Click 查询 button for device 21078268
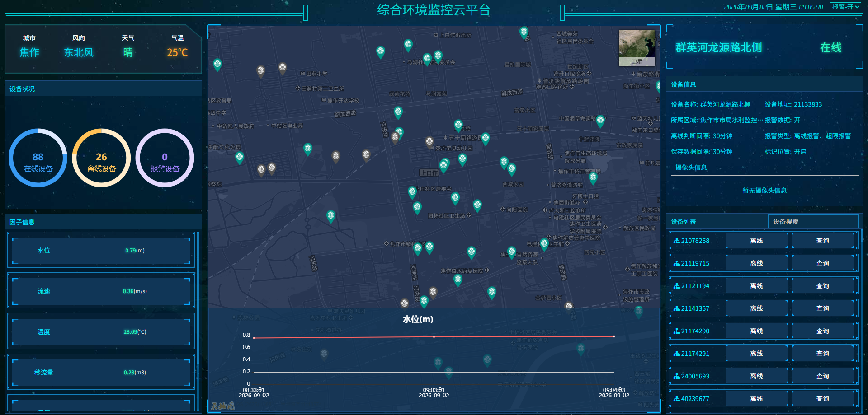This screenshot has width=868, height=415. 822,241
